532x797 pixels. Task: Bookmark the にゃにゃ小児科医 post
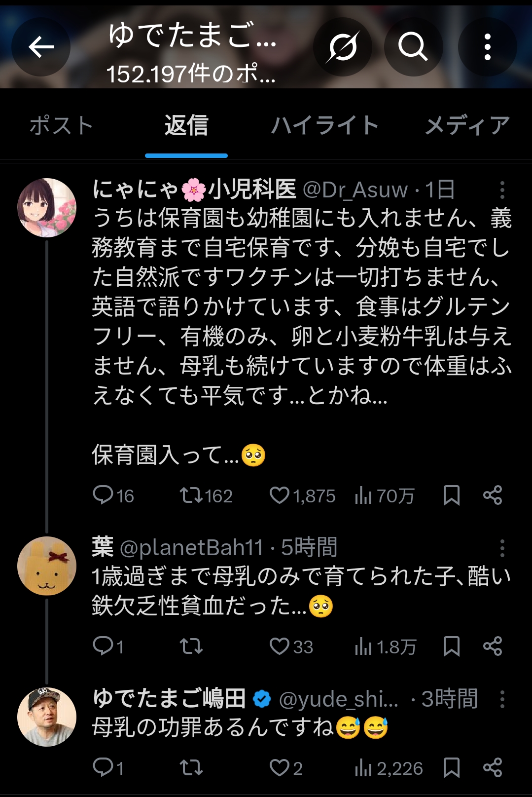click(451, 495)
